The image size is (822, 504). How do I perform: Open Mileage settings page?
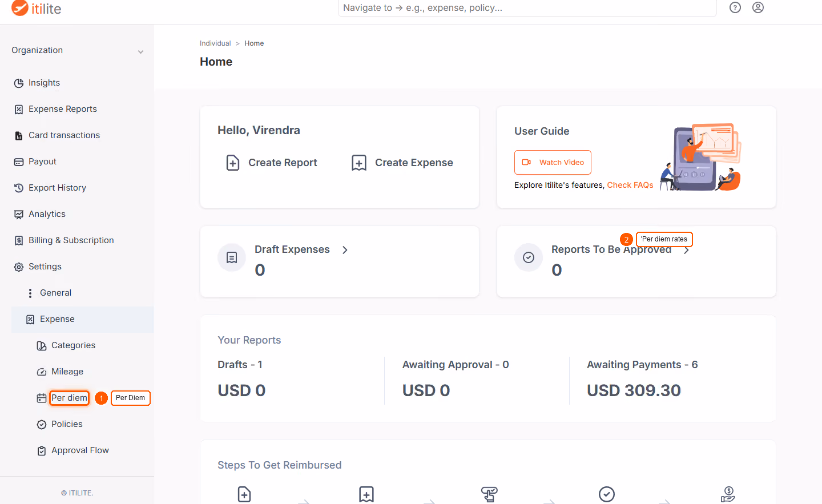(67, 372)
